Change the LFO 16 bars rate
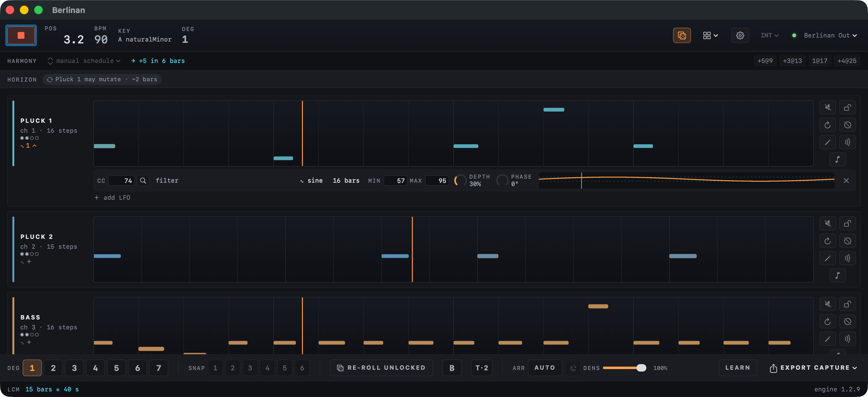This screenshot has height=397, width=868. 346,181
